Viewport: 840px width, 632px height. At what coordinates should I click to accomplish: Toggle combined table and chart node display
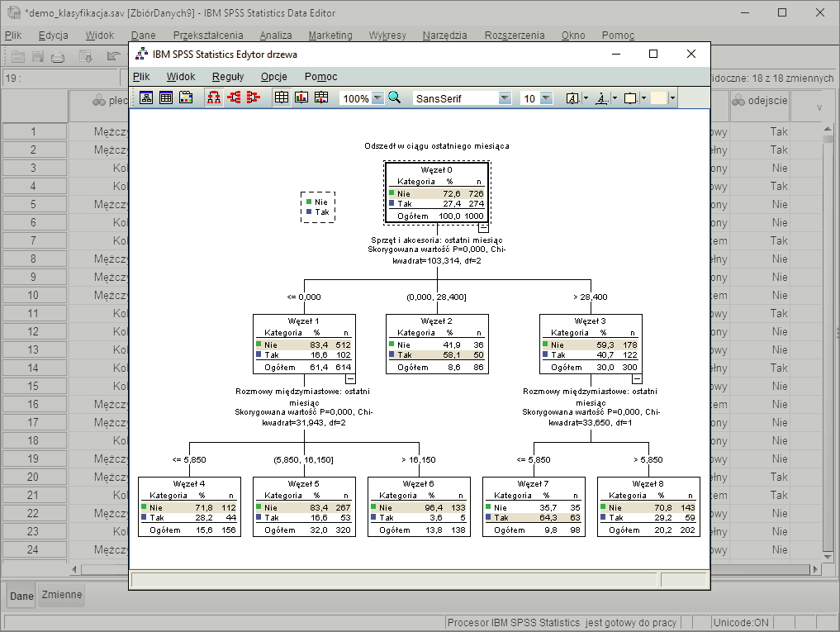click(321, 97)
